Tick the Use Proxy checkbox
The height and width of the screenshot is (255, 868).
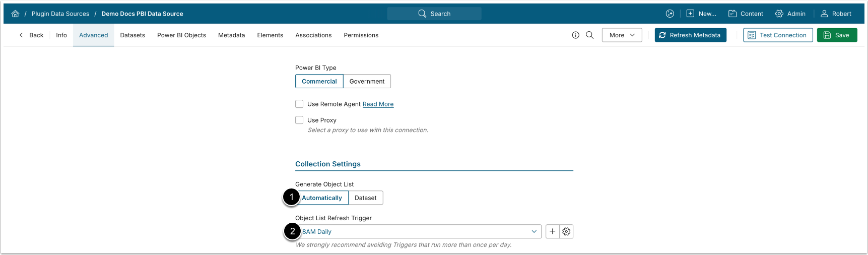click(x=299, y=120)
